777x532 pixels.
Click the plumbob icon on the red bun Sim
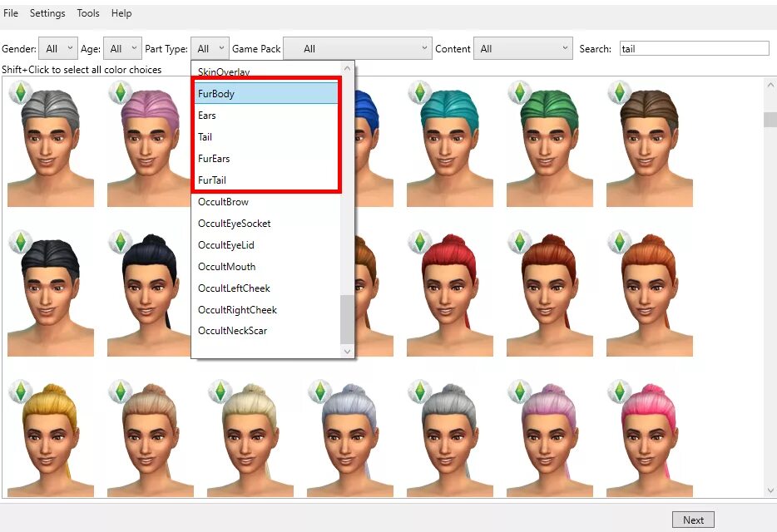coord(420,243)
